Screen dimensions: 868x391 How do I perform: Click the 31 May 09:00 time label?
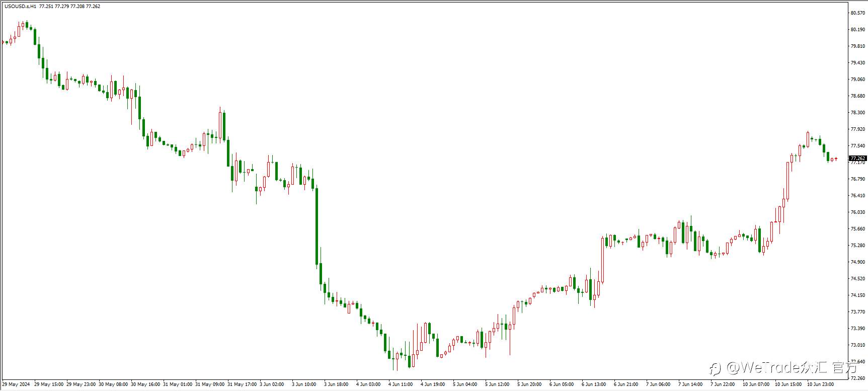coord(210,384)
